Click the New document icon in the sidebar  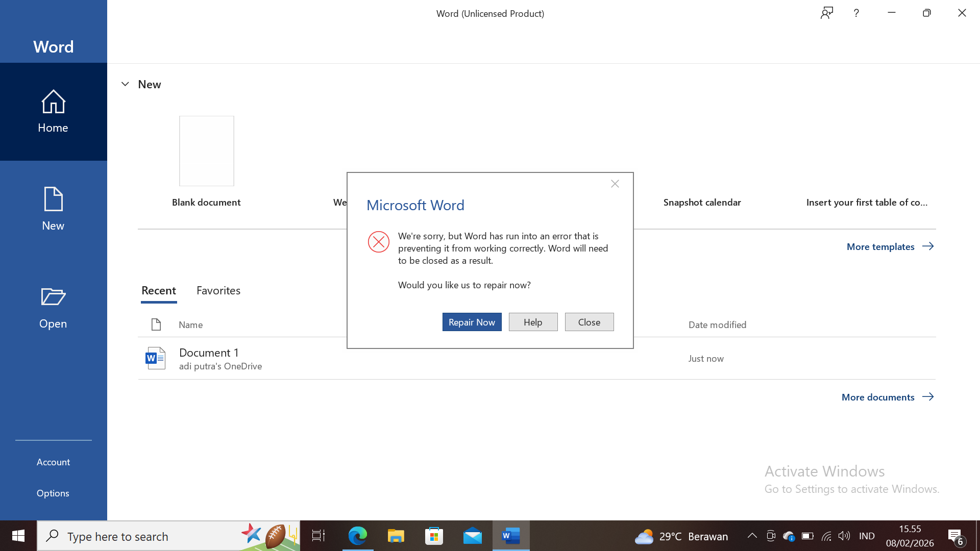(x=53, y=198)
